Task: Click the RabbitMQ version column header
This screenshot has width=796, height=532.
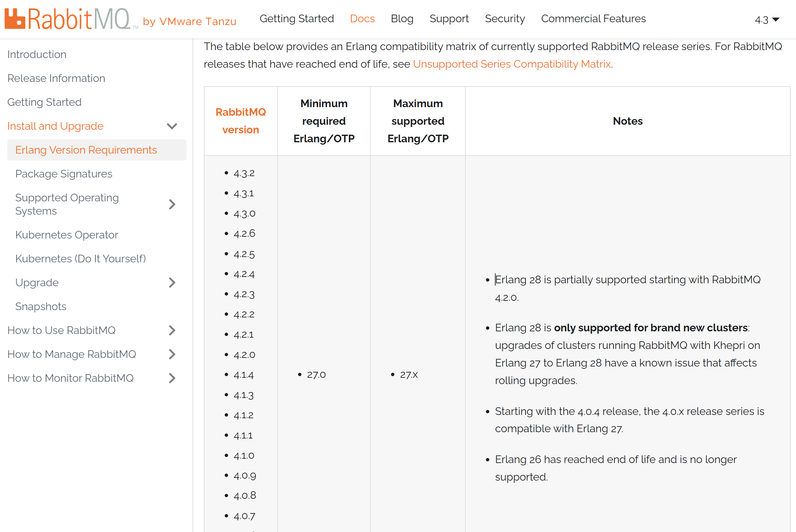Action: point(240,121)
